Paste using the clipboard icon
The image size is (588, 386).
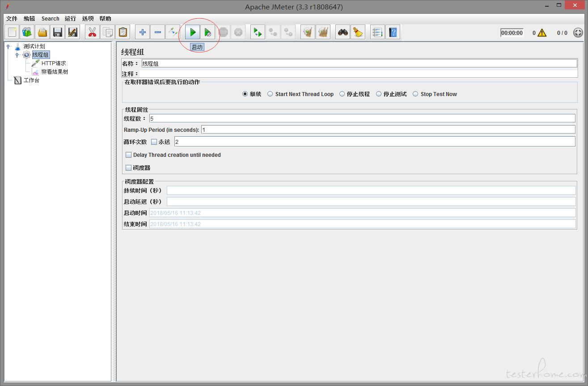point(123,32)
